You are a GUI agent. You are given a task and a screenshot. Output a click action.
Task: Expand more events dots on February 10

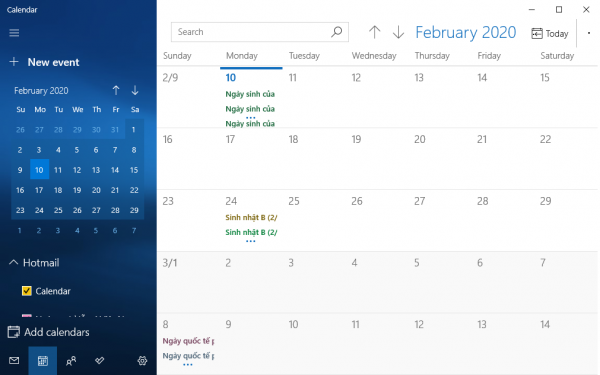[x=251, y=117]
